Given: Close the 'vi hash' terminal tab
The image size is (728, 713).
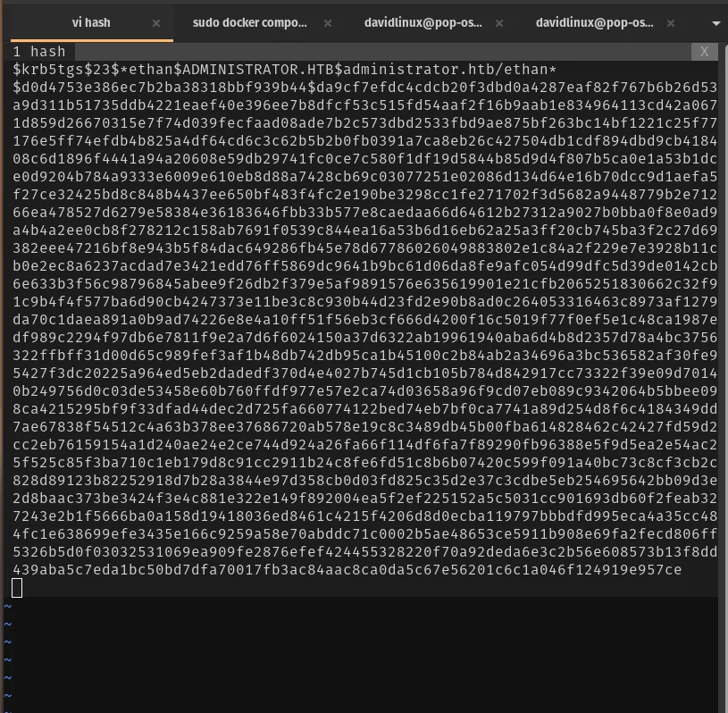Looking at the screenshot, I should pos(157,23).
